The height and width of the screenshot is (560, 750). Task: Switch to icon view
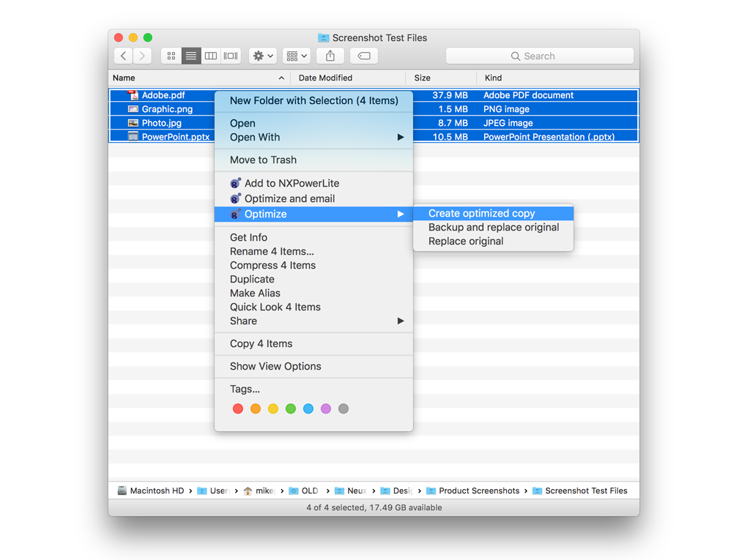coord(171,56)
